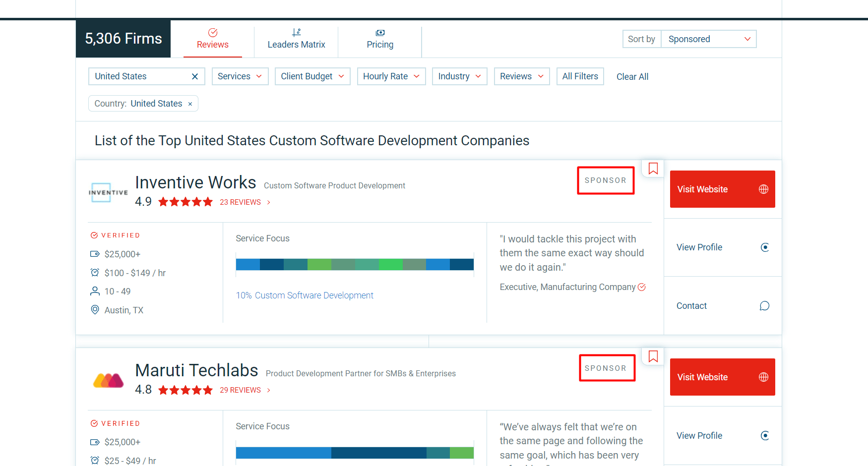Open Inventive Works company name link
Image resolution: width=868 pixels, height=466 pixels.
195,182
